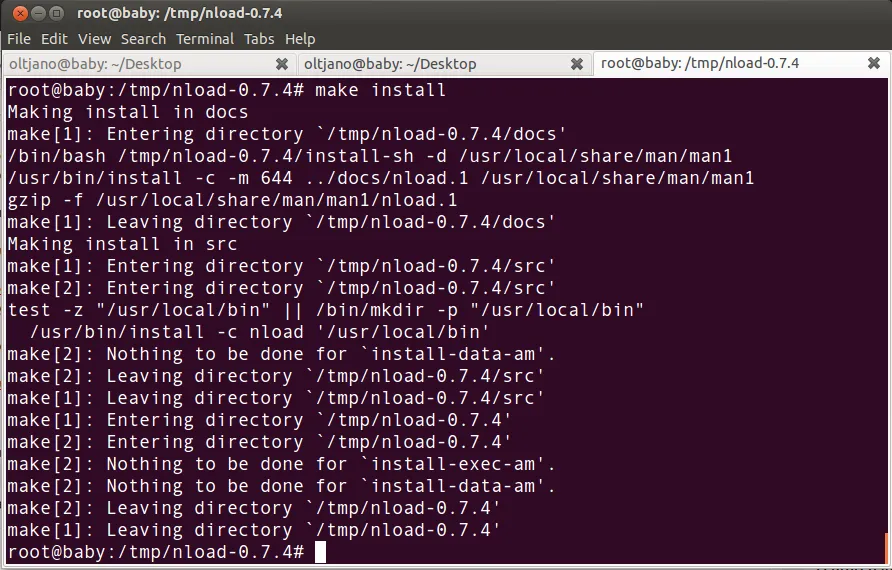The image size is (892, 570).
Task: Click the line 'Making install in src'
Action: click(x=122, y=244)
